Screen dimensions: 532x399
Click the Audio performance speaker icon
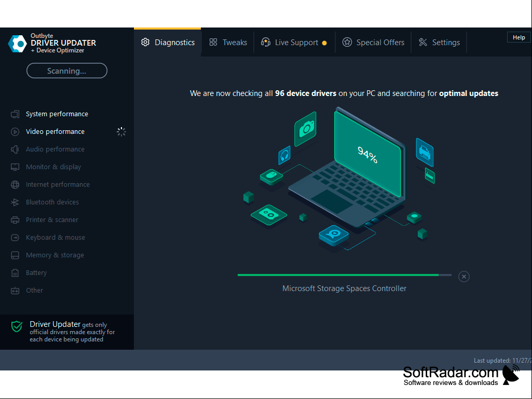(15, 149)
